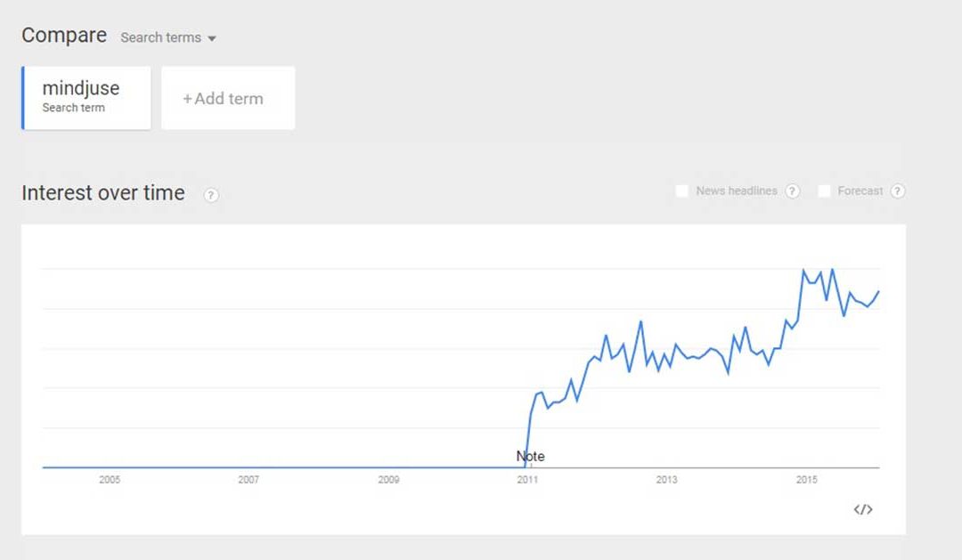Open the Note marker on the chart
Screen dimensions: 962x560
coord(530,457)
